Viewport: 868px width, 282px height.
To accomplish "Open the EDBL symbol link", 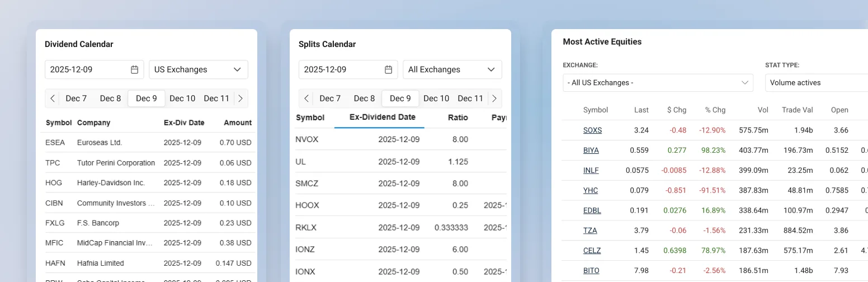I will click(592, 211).
